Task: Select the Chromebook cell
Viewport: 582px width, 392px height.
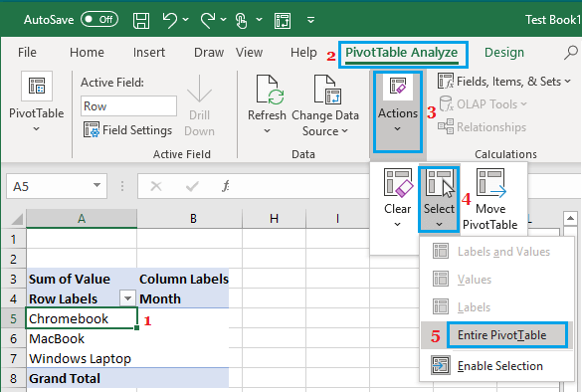Action: pos(82,318)
